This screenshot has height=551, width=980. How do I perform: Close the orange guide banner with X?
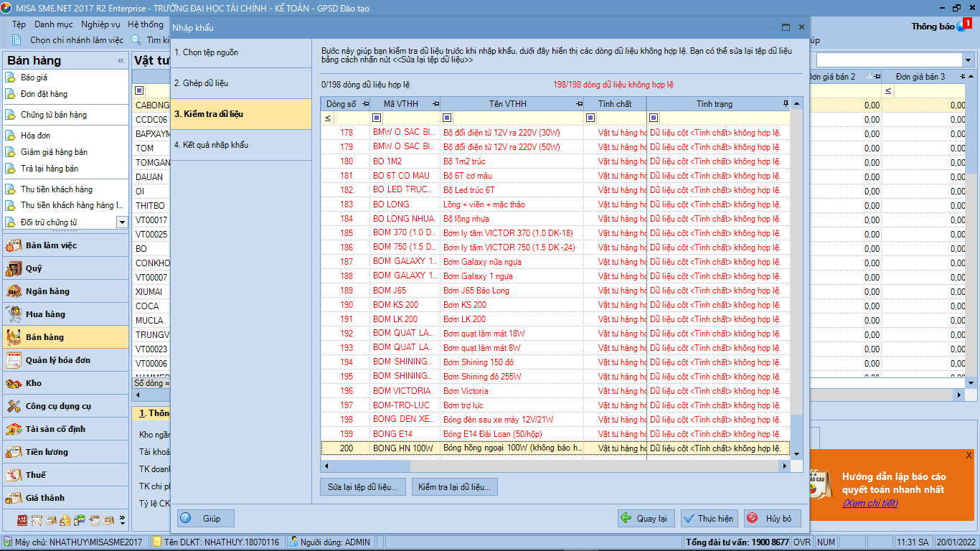(969, 456)
